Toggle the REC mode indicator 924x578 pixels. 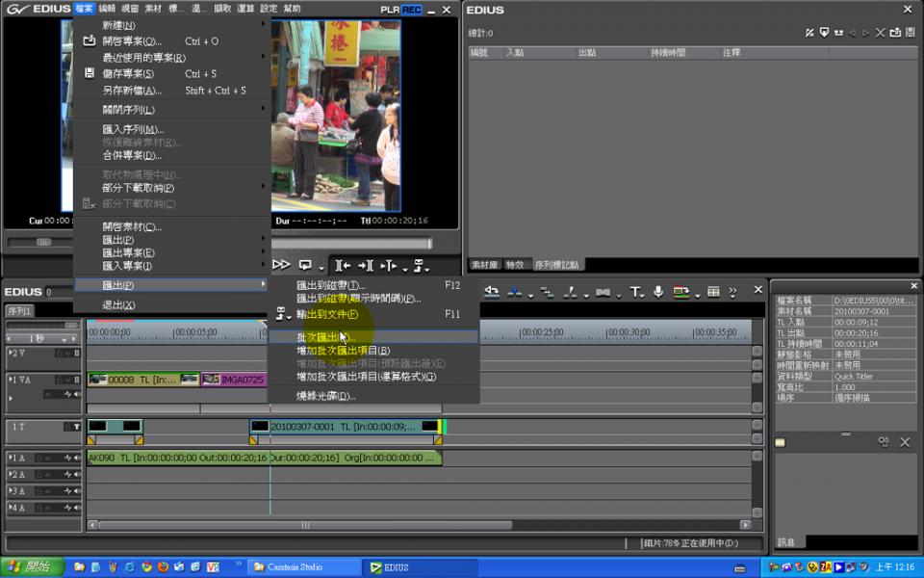pyautogui.click(x=412, y=10)
